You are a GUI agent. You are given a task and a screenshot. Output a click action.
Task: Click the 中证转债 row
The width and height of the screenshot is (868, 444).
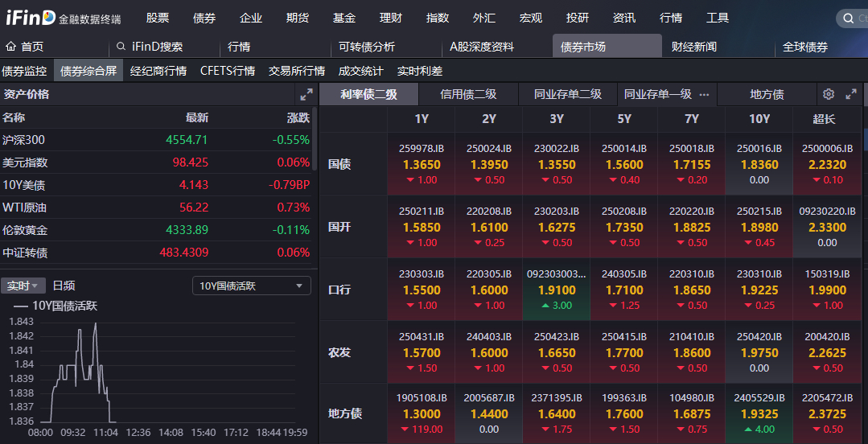pos(155,253)
